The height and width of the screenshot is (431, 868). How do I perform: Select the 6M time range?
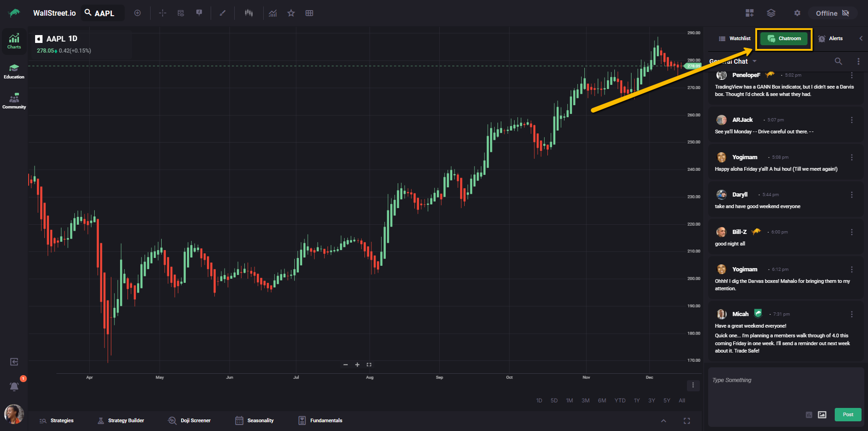tap(601, 401)
